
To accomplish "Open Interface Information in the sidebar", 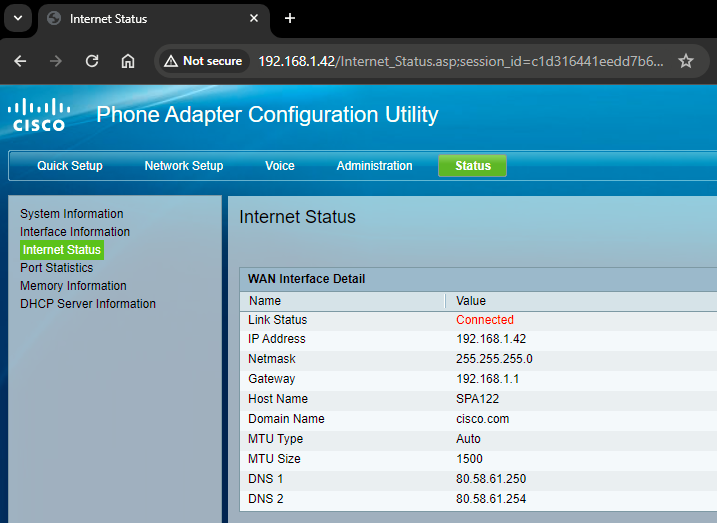I will (x=75, y=232).
